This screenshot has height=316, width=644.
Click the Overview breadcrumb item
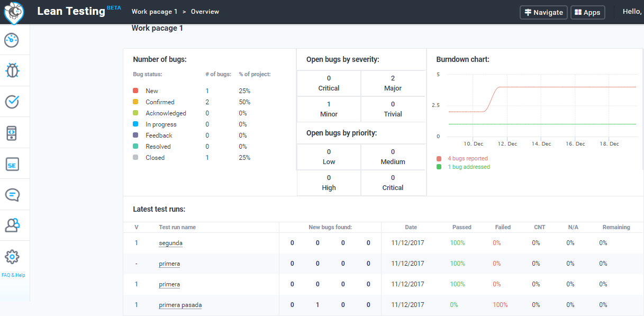tap(205, 12)
